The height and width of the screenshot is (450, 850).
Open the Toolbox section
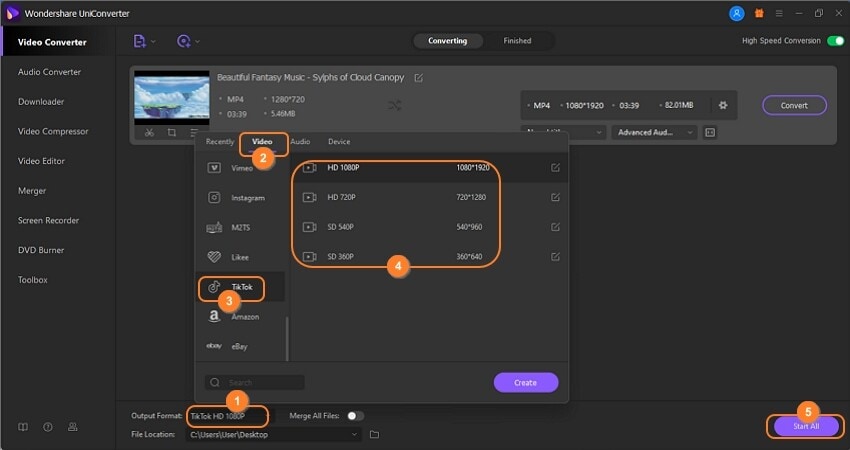pos(33,280)
